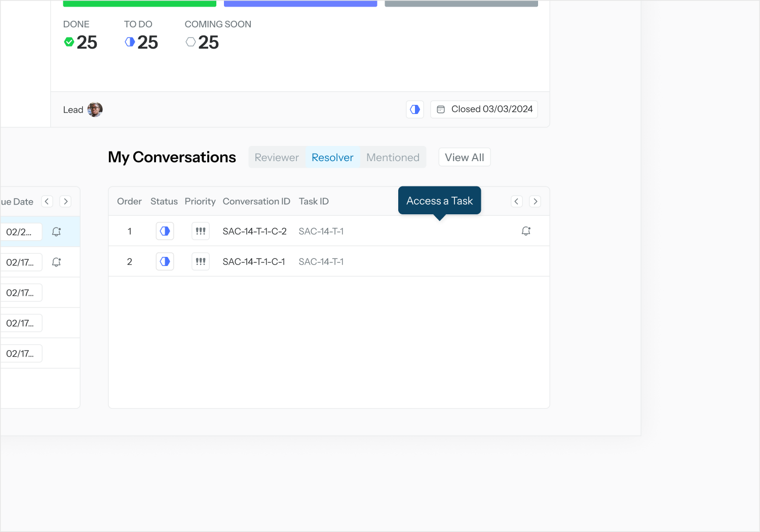Click priority icon for SAC-14-T-1-C-1
Image resolution: width=760 pixels, height=532 pixels.
[201, 262]
